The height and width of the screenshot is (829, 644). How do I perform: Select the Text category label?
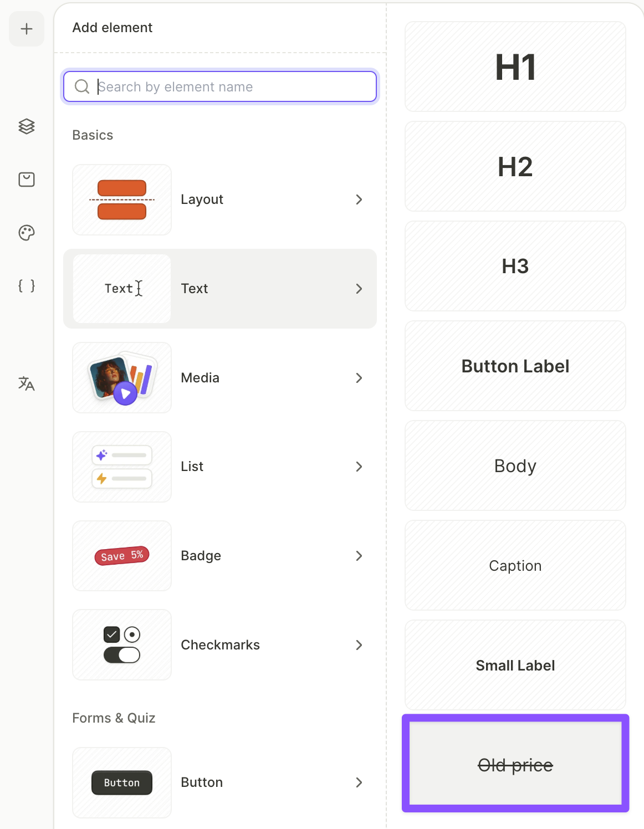tap(195, 289)
